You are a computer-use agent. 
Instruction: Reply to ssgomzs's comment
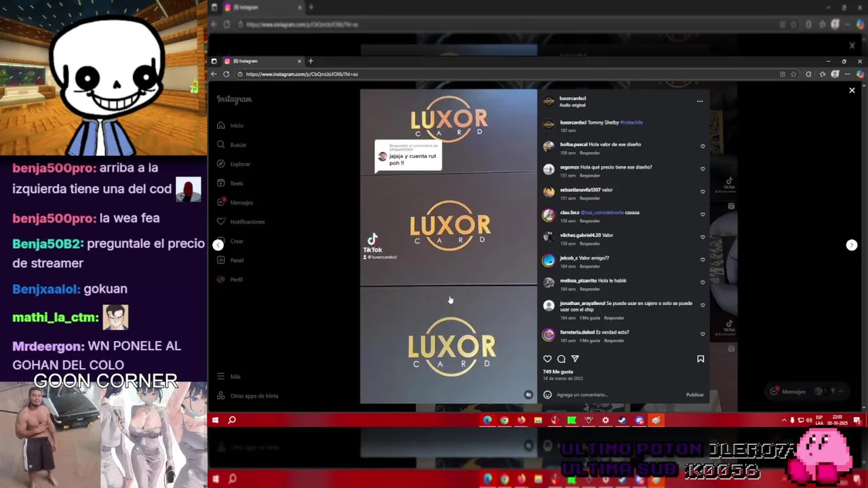(x=590, y=176)
